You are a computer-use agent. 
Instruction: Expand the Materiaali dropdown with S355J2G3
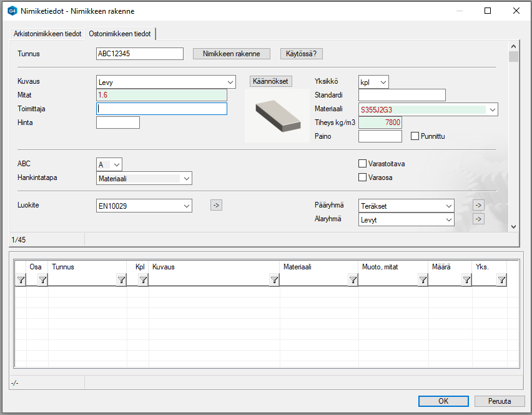pyautogui.click(x=492, y=109)
